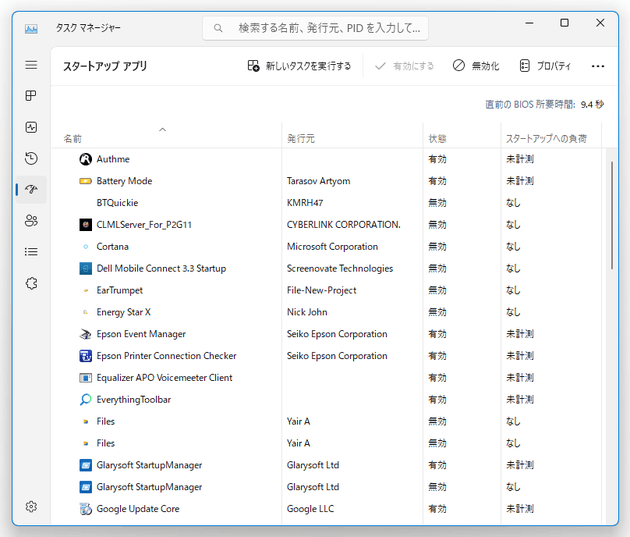This screenshot has height=537, width=630.
Task: Click Google LLC publisher cell
Action: pos(310,509)
